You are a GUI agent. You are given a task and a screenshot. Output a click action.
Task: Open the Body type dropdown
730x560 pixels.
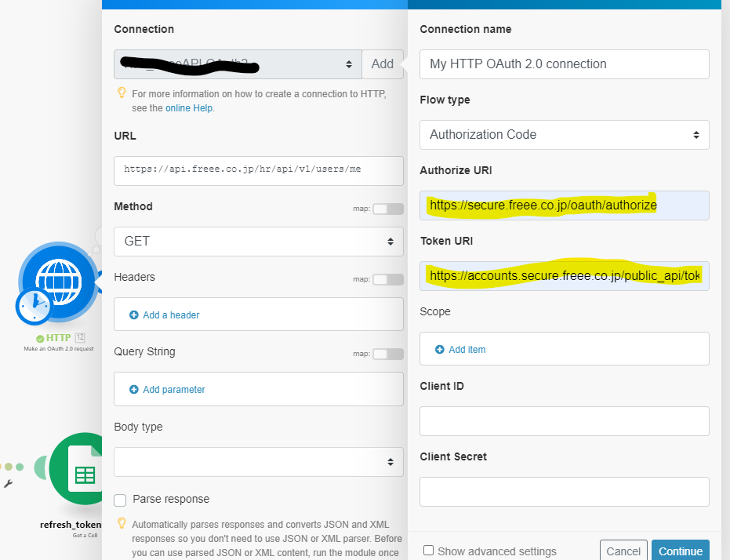(259, 462)
